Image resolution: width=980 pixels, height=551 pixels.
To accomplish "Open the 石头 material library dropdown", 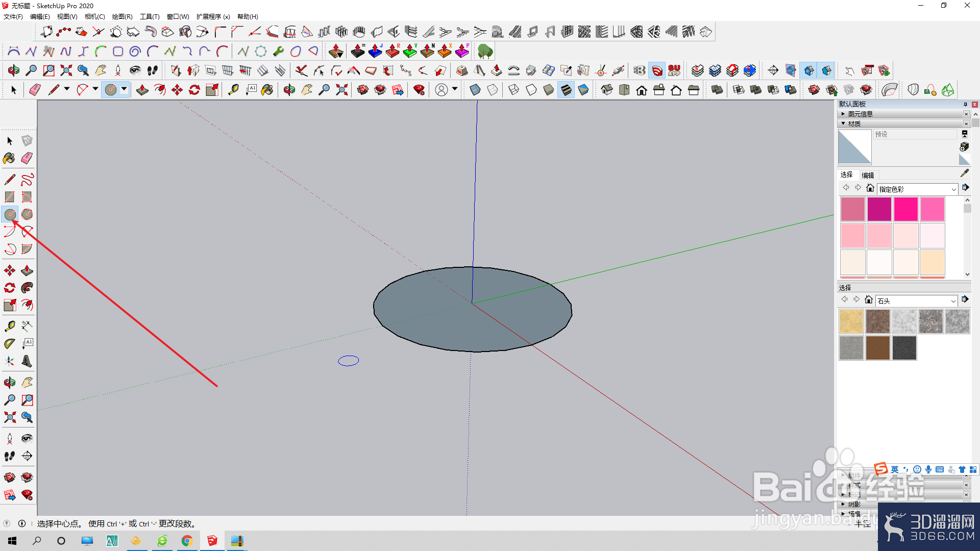I will (916, 301).
